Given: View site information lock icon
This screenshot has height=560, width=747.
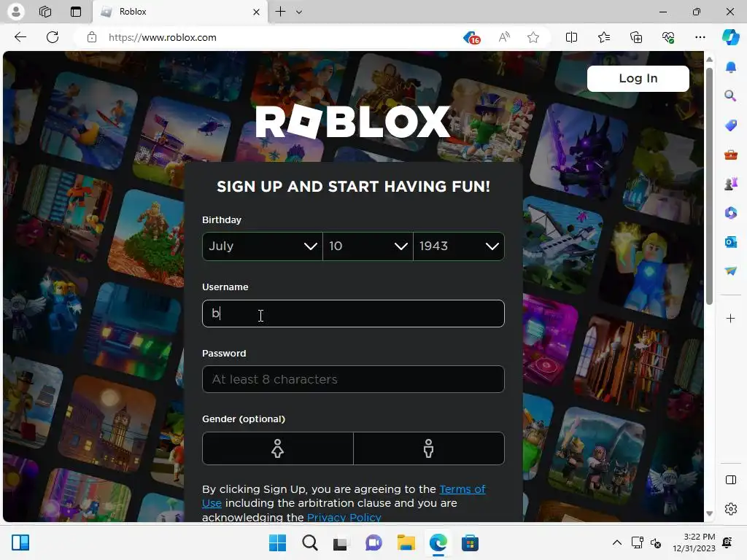Looking at the screenshot, I should (x=92, y=37).
